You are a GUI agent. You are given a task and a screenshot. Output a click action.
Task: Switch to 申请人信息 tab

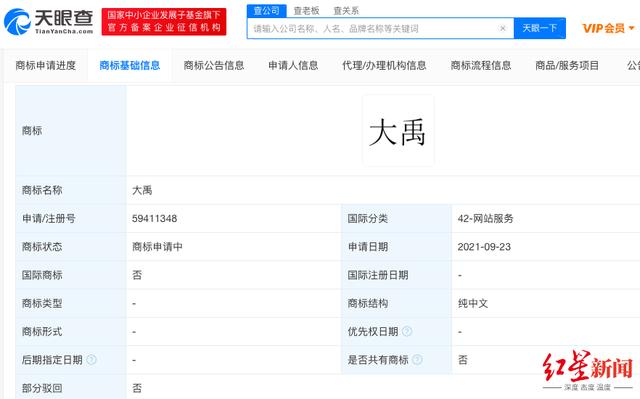coord(293,65)
